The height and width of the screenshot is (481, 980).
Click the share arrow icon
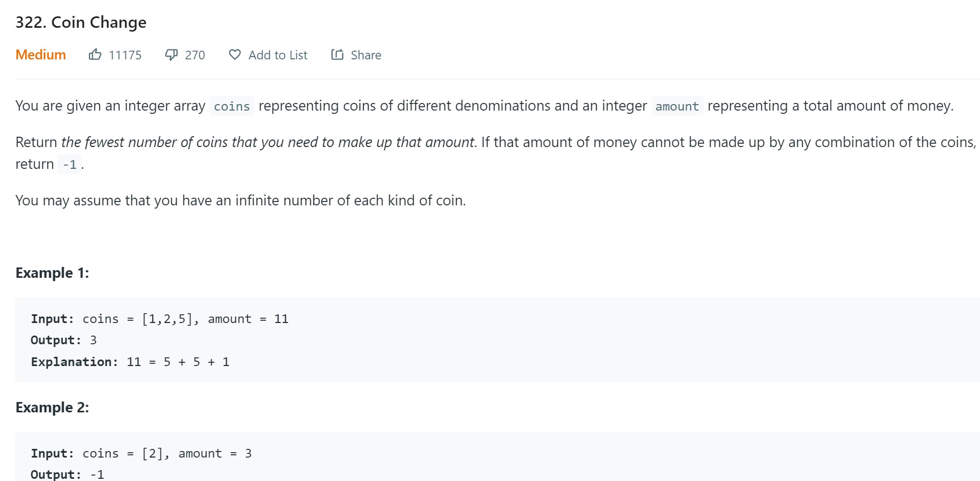tap(337, 54)
